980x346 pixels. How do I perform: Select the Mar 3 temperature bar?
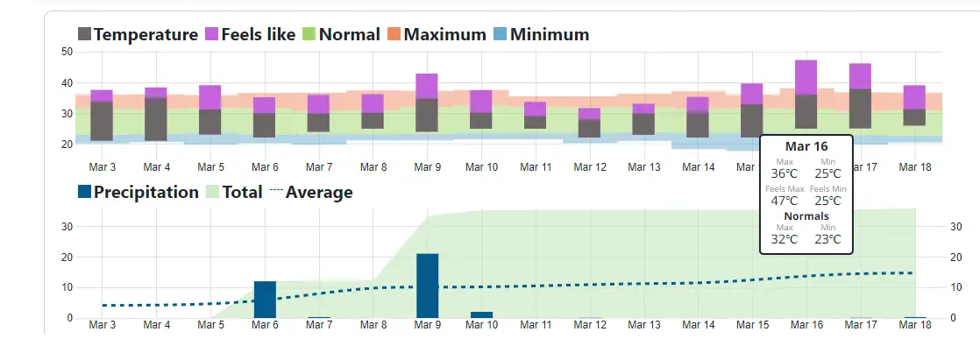102,121
